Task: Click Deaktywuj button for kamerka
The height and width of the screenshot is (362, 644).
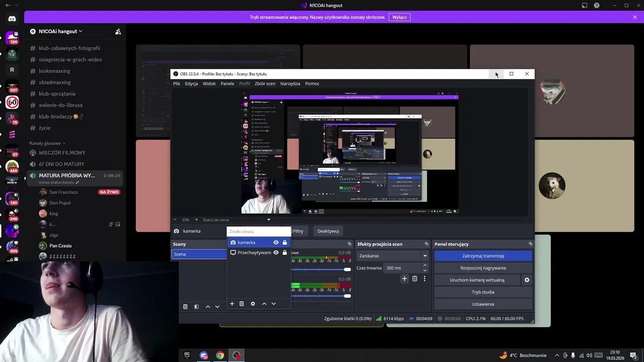Action: pyautogui.click(x=328, y=231)
